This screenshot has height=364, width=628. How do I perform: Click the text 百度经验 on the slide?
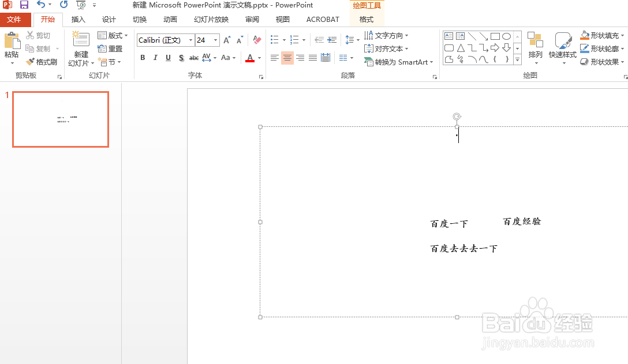(x=522, y=222)
